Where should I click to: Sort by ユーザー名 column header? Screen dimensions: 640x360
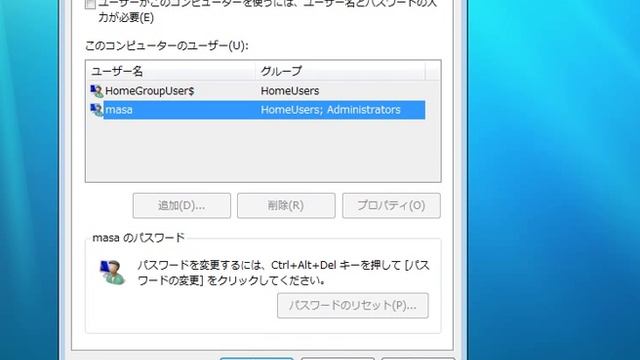click(x=171, y=71)
